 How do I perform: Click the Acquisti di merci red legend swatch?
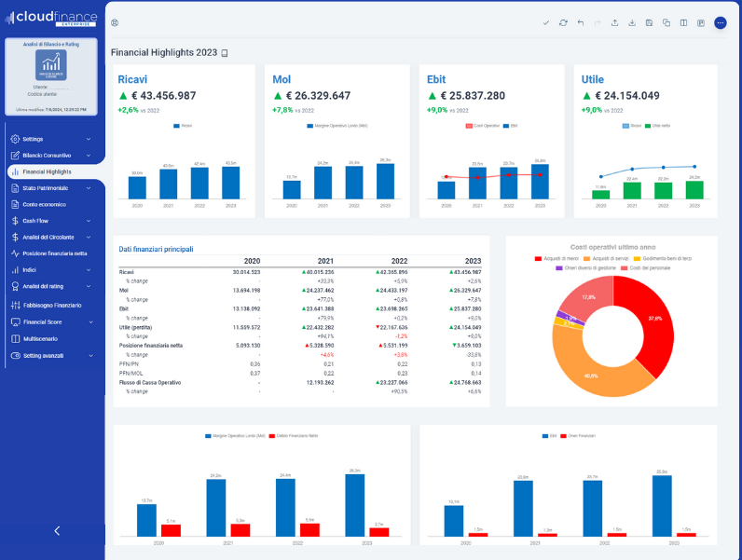[538, 259]
